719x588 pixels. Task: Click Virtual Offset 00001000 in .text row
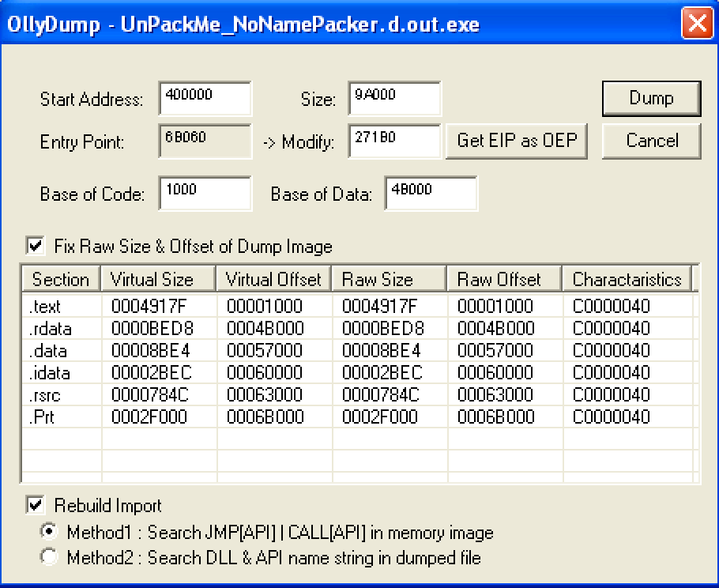click(x=265, y=306)
